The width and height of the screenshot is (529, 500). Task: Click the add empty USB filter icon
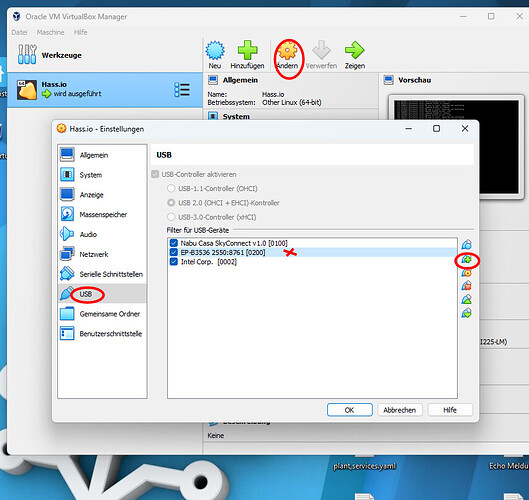click(x=467, y=245)
